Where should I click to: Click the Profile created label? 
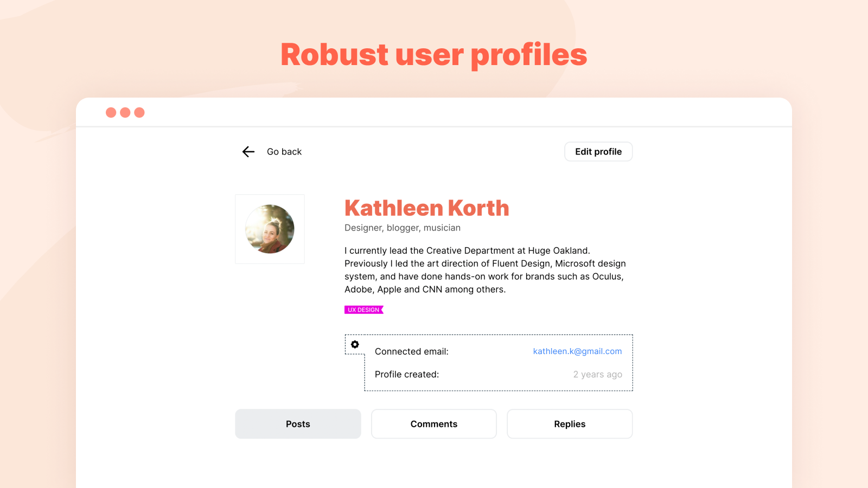click(x=407, y=374)
